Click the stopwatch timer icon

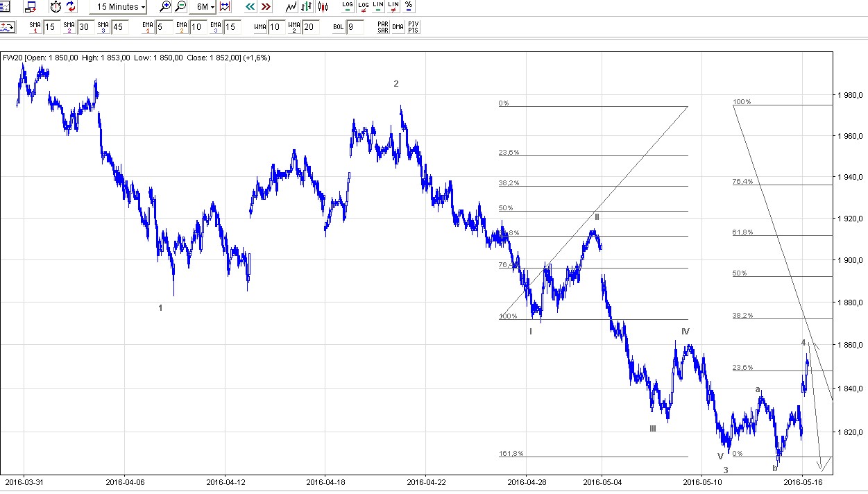tap(56, 7)
